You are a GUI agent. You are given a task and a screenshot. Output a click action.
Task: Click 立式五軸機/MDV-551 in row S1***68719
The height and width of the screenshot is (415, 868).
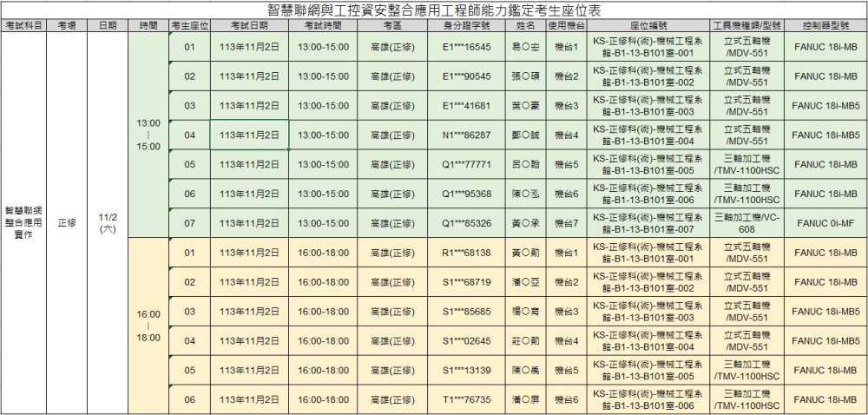pyautogui.click(x=746, y=281)
